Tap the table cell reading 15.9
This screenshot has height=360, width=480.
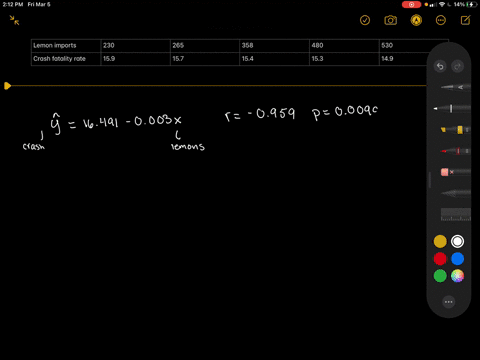135,59
